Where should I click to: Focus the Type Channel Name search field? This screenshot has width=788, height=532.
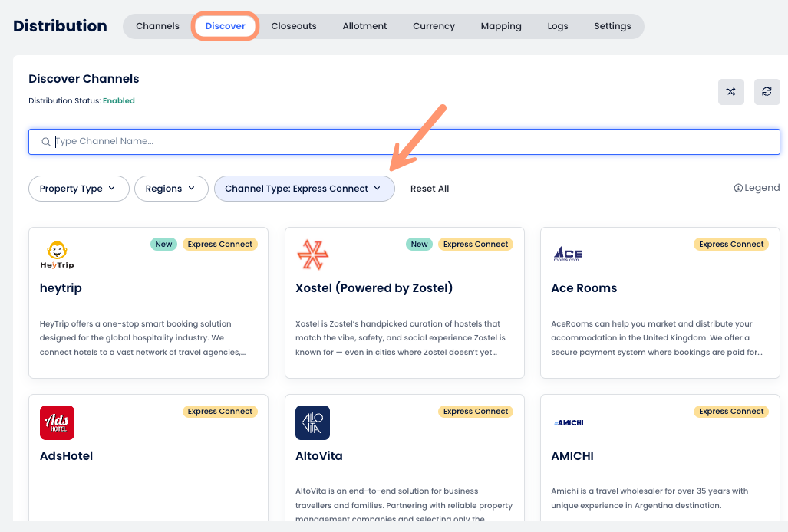[x=404, y=142]
